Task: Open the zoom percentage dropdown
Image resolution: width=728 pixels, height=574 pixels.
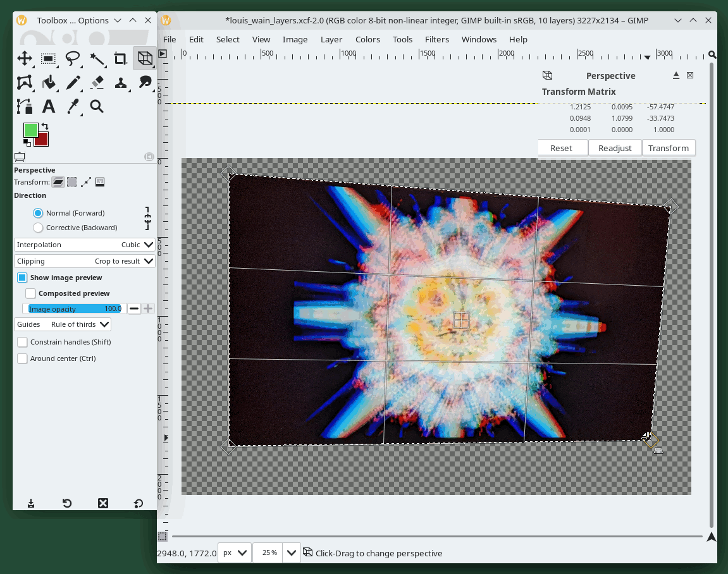Action: point(292,553)
